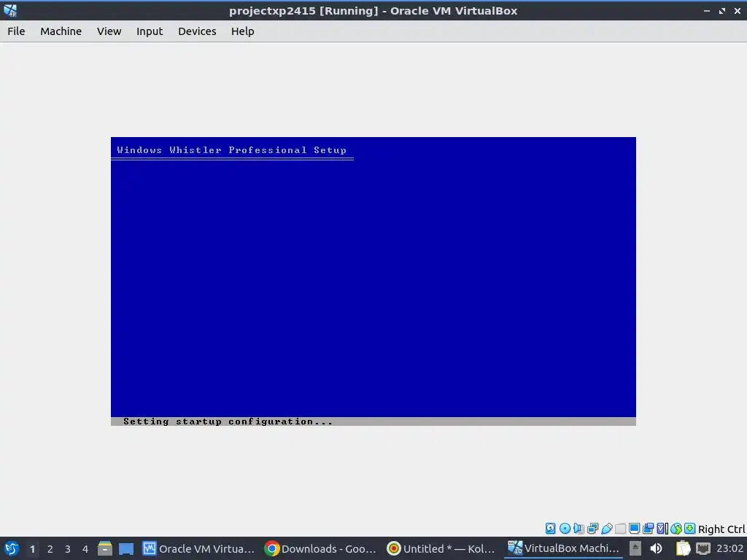Screen dimensions: 747x560
Task: Click the USB devices status icon
Action: tap(606, 528)
